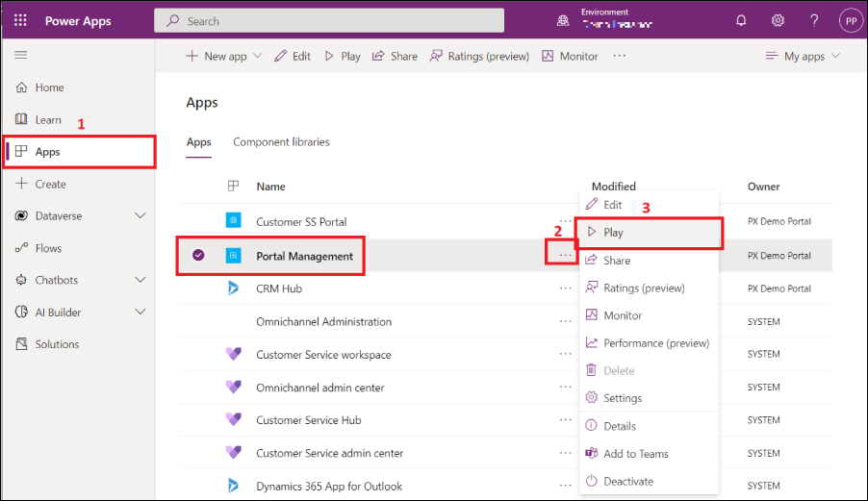Image resolution: width=868 pixels, height=501 pixels.
Task: Click Omnichannel admin center ellipsis
Action: [x=565, y=388]
